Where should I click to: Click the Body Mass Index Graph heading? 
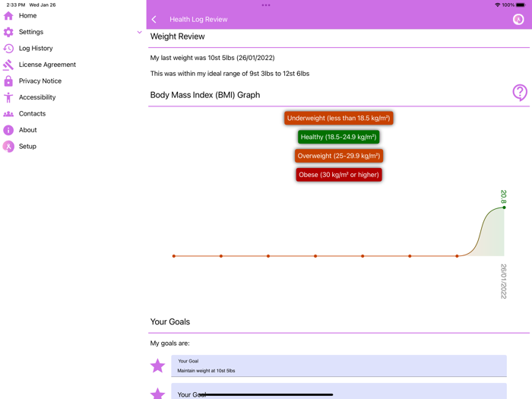pyautogui.click(x=205, y=95)
